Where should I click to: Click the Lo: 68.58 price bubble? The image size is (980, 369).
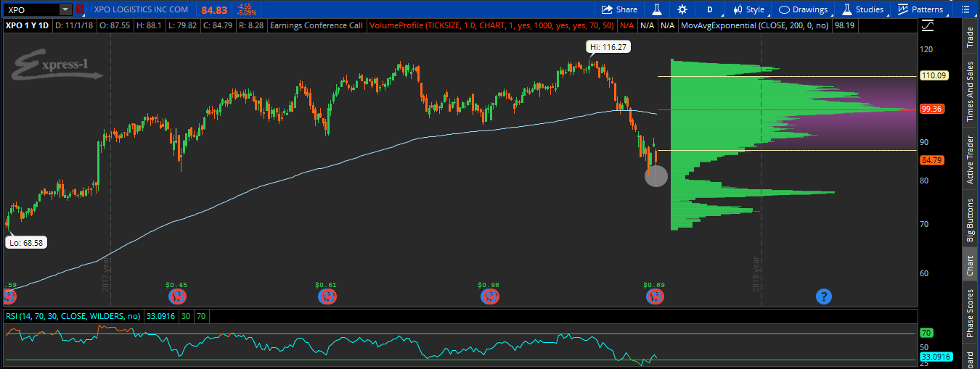tap(26, 244)
